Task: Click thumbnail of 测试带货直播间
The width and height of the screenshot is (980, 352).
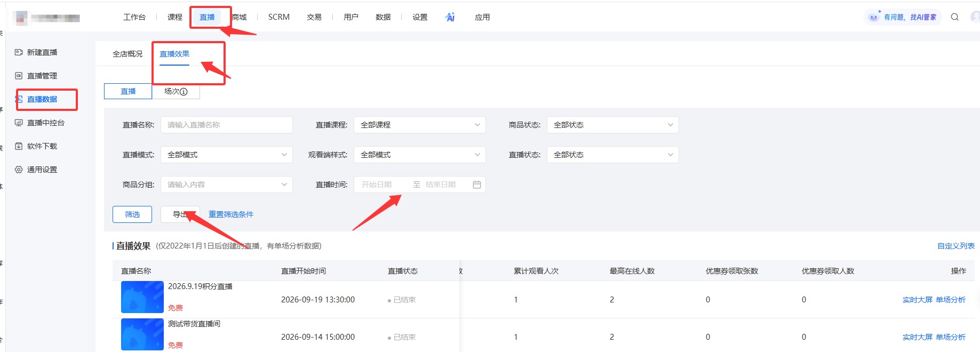Action: pyautogui.click(x=142, y=334)
